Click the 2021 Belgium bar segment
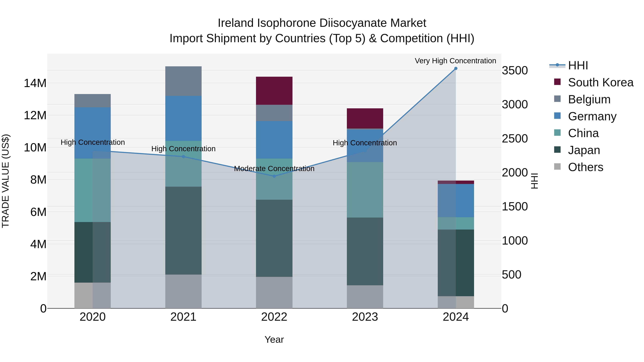 [184, 81]
